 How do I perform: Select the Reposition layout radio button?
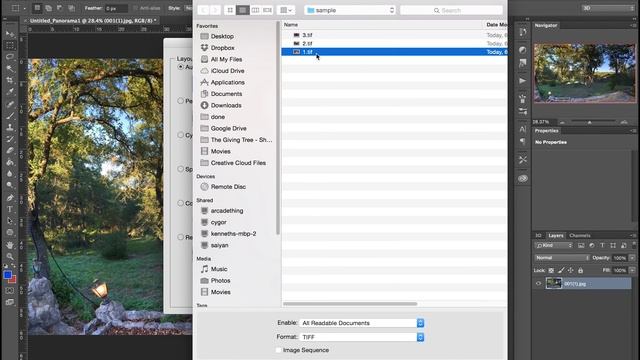(180, 237)
